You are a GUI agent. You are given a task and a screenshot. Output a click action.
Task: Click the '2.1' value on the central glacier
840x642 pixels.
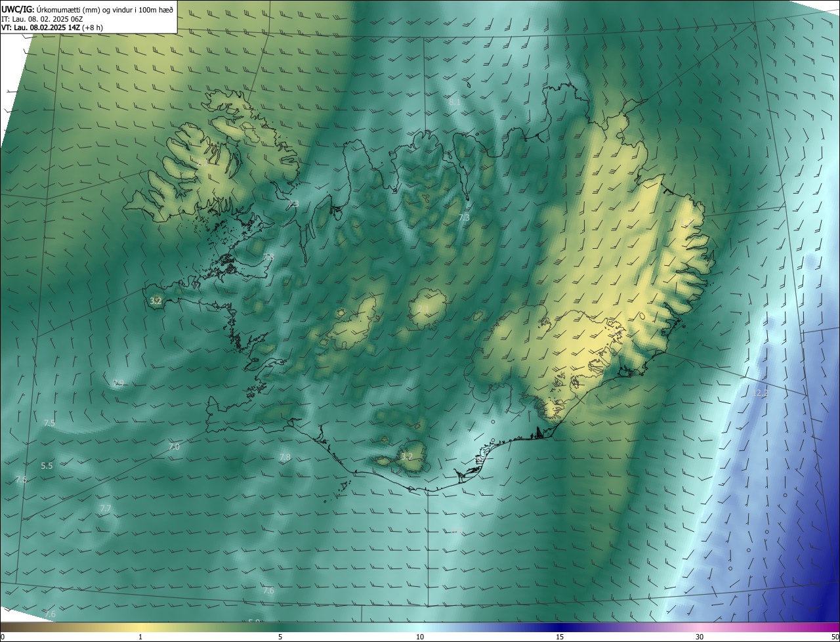[423, 309]
